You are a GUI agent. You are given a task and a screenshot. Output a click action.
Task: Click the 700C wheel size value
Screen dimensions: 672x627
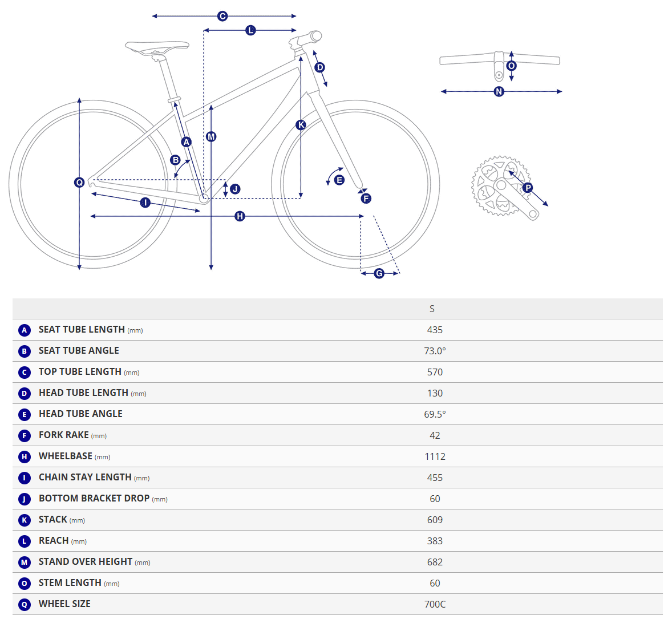pyautogui.click(x=435, y=604)
